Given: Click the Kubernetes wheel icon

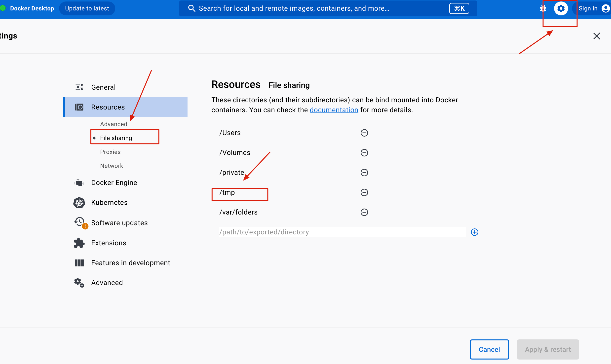Looking at the screenshot, I should click(79, 203).
